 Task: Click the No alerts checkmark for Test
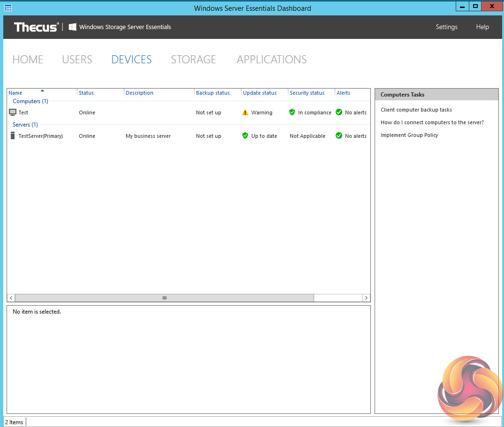tap(339, 112)
